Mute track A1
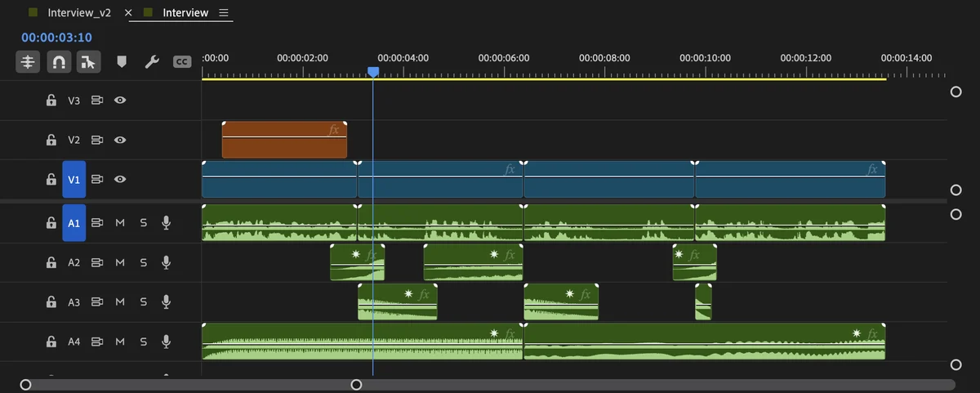 tap(120, 222)
